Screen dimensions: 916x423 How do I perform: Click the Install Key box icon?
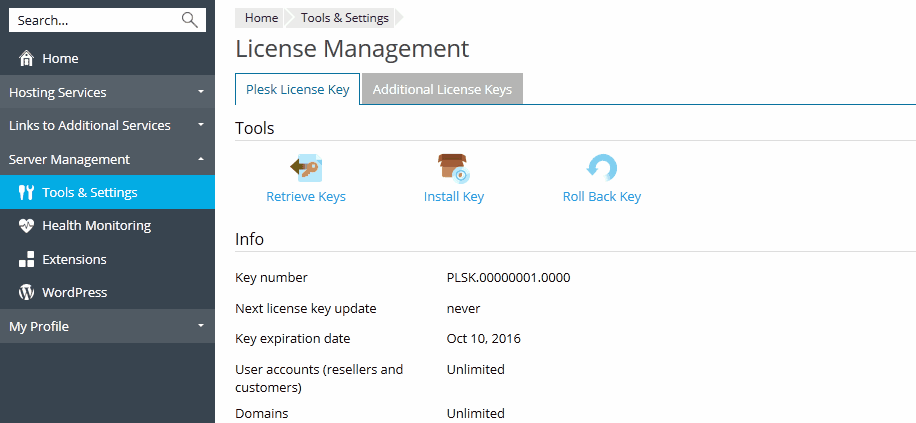[453, 167]
